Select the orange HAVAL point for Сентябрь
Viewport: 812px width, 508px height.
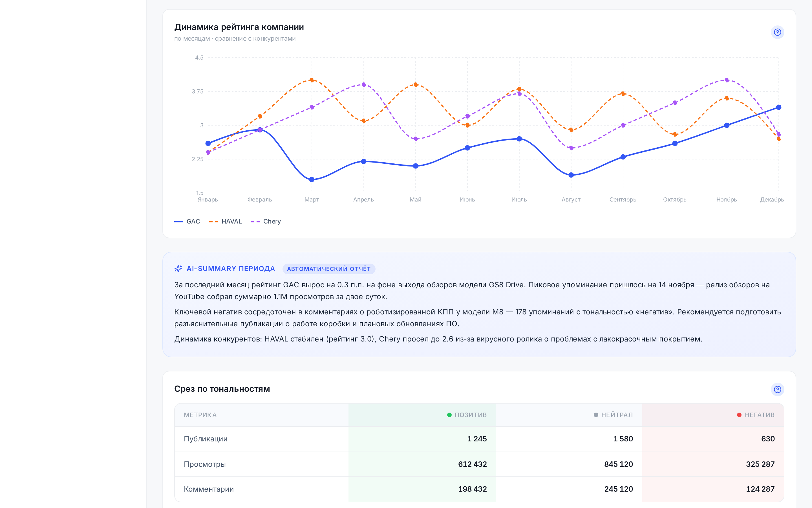point(623,94)
